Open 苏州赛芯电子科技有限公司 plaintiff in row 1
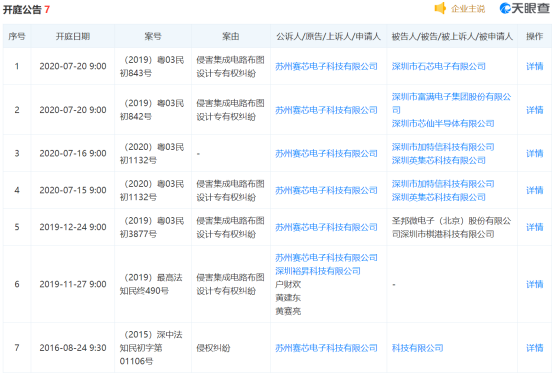The image size is (554, 374). 326,66
